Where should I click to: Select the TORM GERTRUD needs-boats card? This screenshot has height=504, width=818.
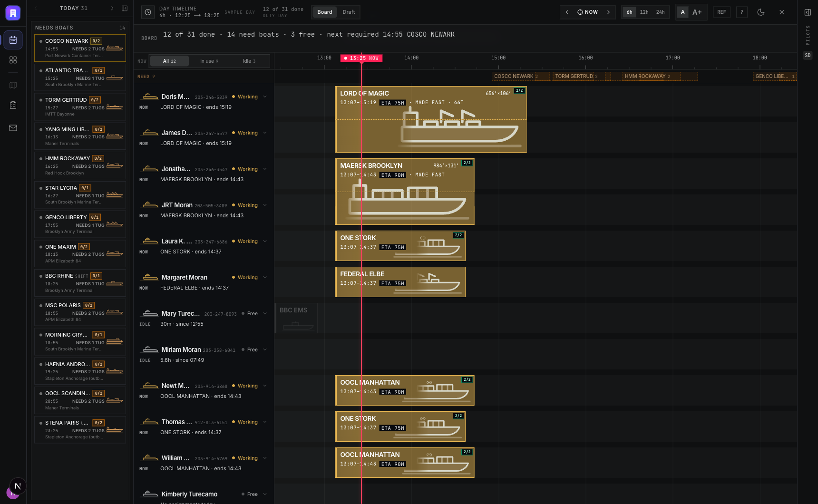tap(80, 107)
